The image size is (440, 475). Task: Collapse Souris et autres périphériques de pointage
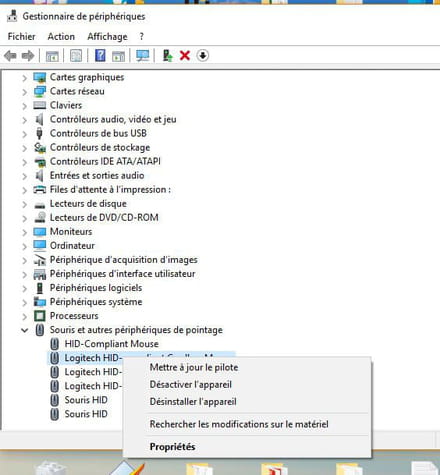click(x=24, y=330)
